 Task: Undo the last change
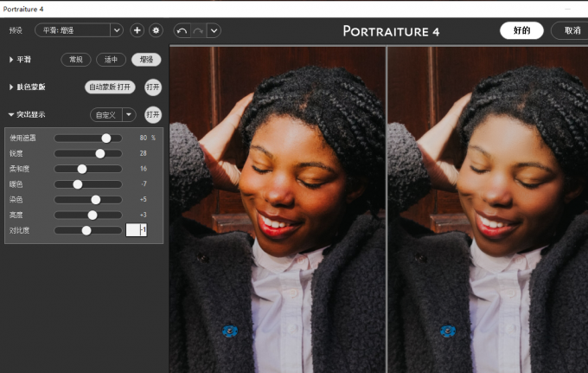click(x=182, y=31)
